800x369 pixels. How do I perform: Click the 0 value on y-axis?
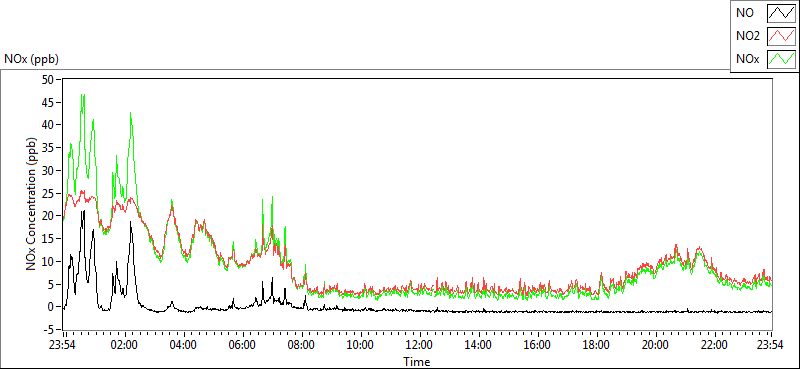click(51, 306)
